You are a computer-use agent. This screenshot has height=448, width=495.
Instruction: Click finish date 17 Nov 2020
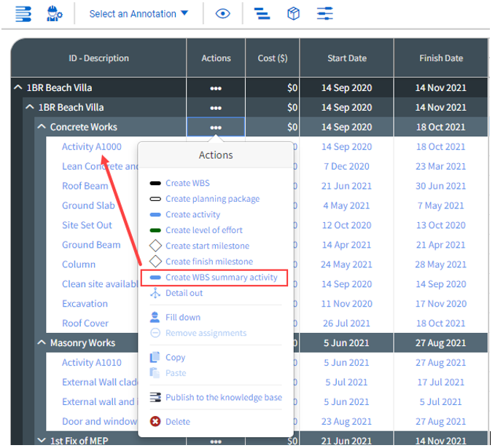coord(441,304)
